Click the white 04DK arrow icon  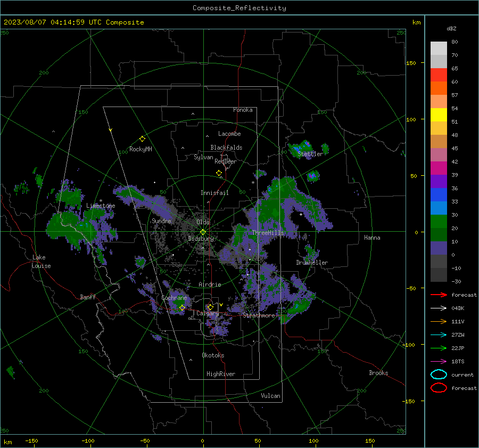click(439, 308)
